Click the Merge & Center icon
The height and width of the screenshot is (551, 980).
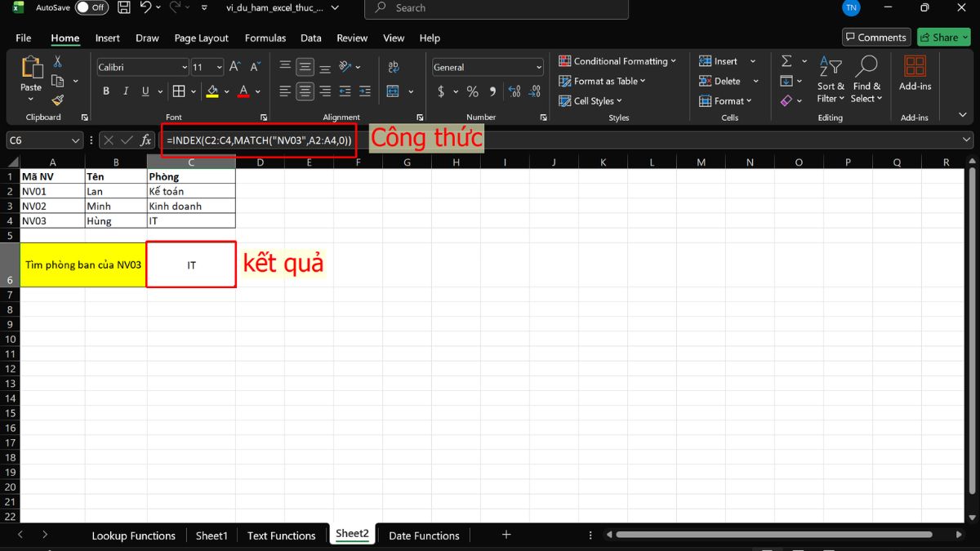click(393, 91)
